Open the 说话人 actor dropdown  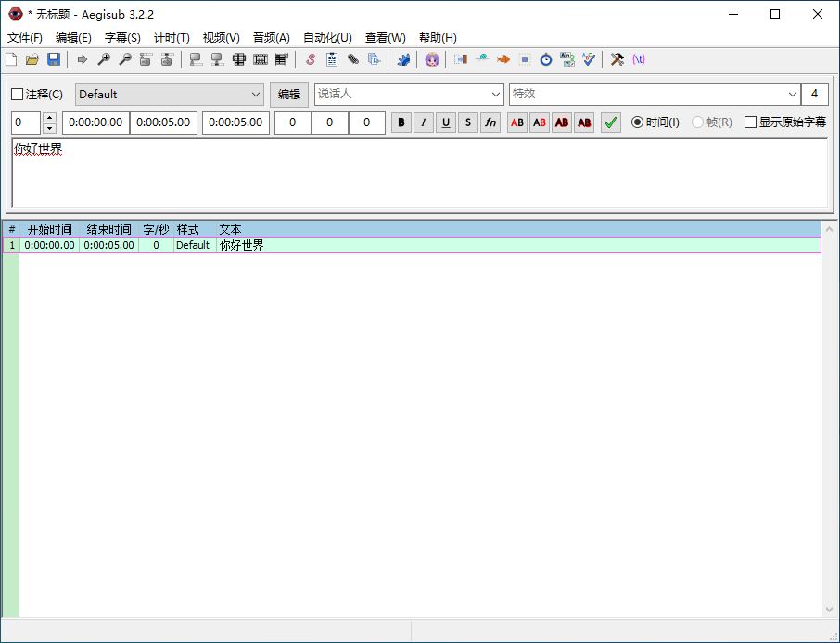click(x=496, y=94)
